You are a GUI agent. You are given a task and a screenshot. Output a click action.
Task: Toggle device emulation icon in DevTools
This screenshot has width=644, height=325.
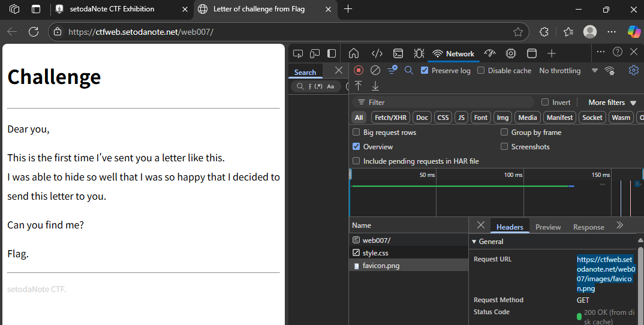pos(315,53)
